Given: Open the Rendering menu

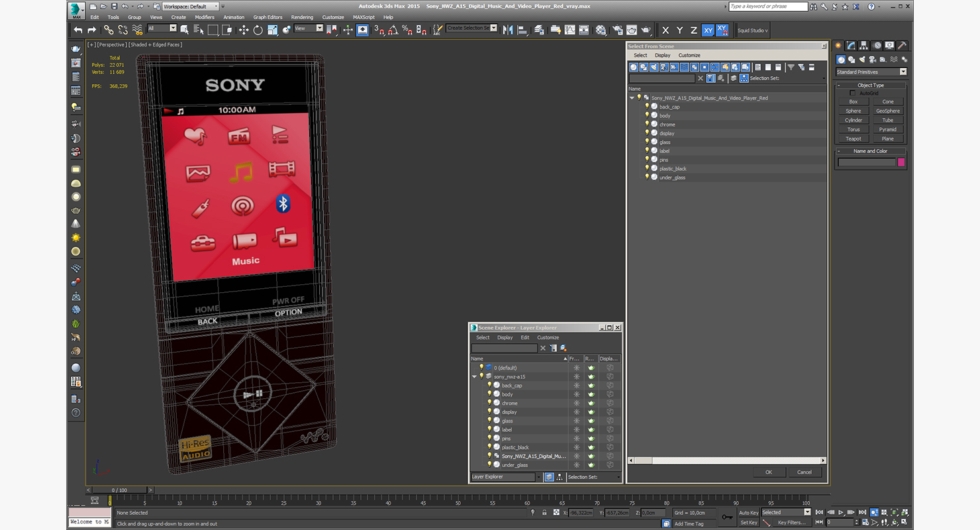Looking at the screenshot, I should pyautogui.click(x=302, y=17).
